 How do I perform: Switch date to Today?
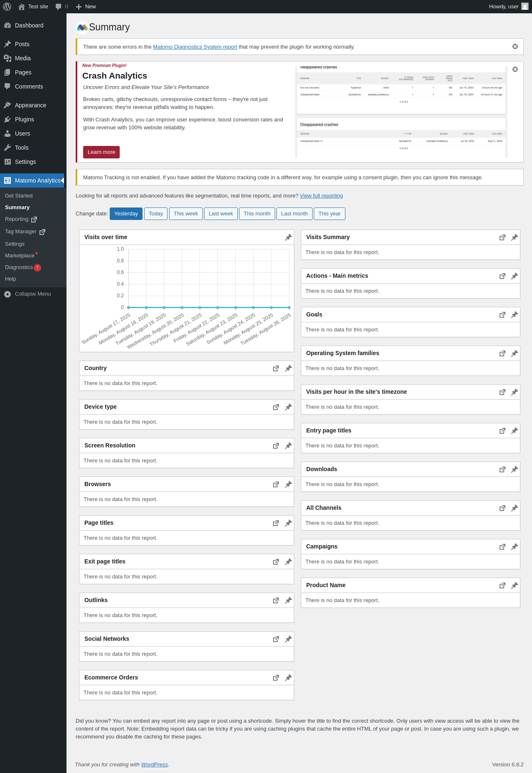point(156,214)
